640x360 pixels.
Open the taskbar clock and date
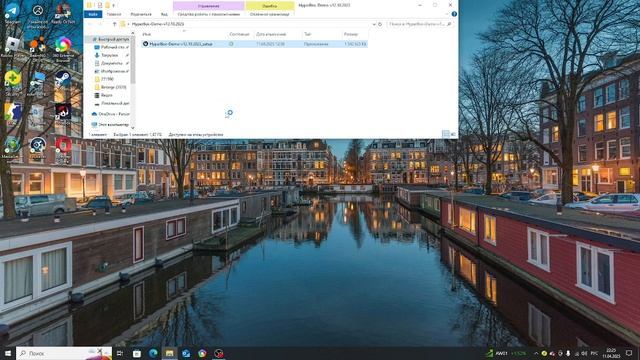click(x=611, y=353)
